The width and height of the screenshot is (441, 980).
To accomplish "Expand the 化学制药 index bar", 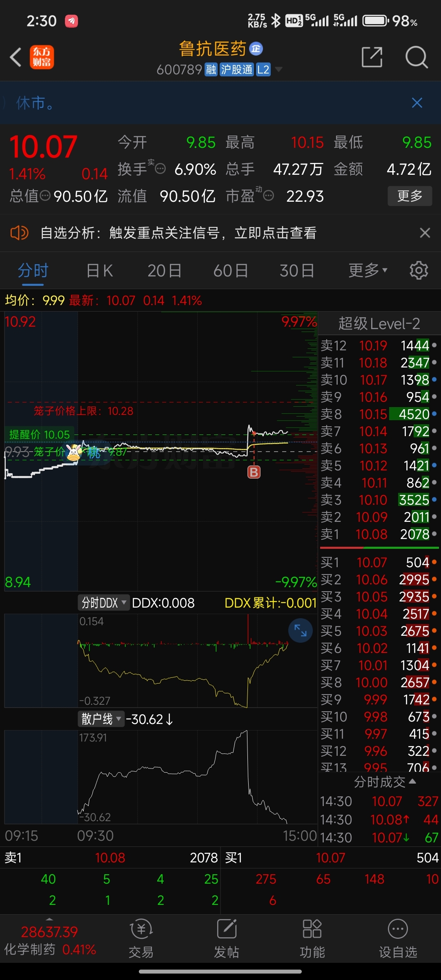I will [50, 940].
